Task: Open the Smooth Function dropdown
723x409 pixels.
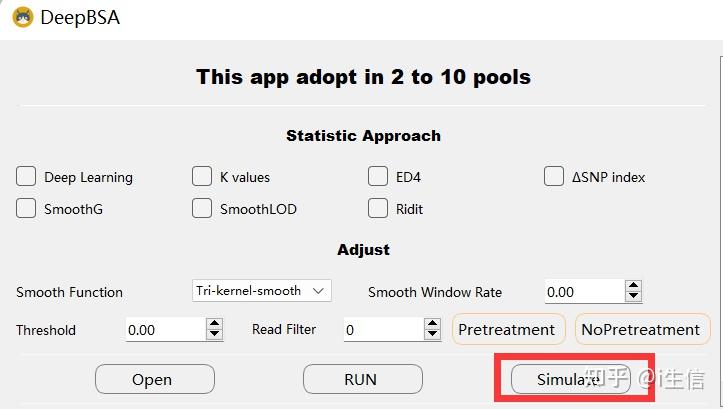Action: pyautogui.click(x=262, y=291)
